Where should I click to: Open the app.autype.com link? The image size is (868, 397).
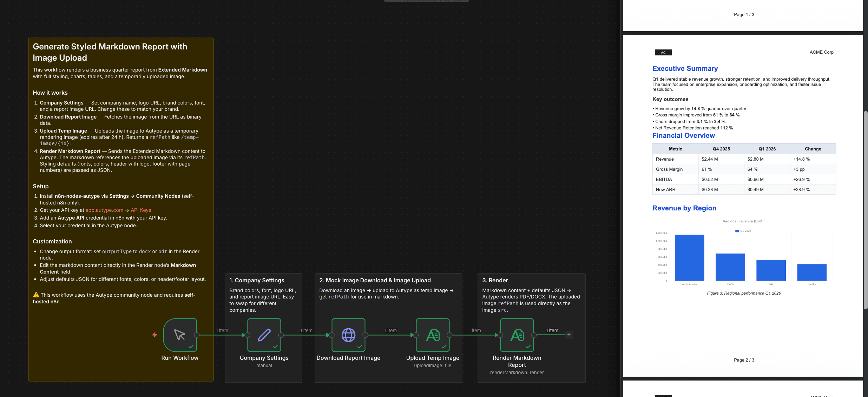point(104,210)
